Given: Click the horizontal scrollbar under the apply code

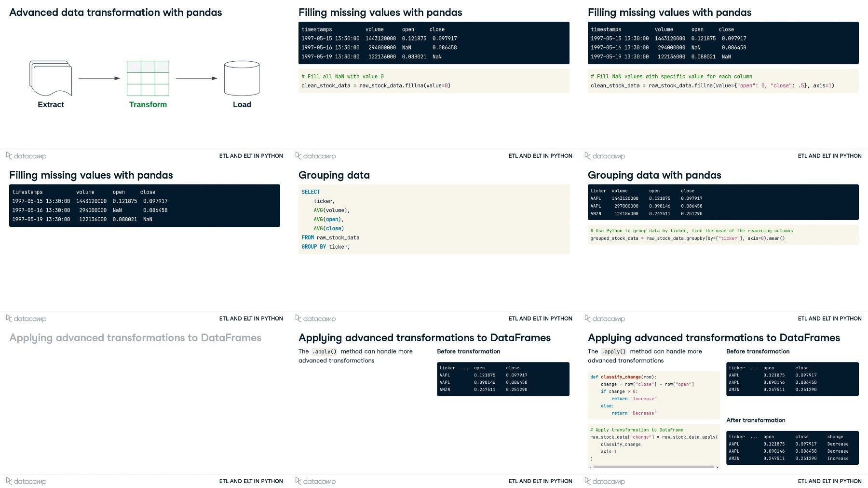Looking at the screenshot, I should [654, 467].
